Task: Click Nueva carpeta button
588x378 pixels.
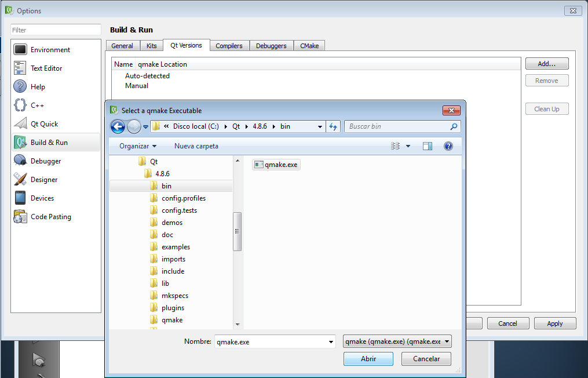Action: (x=196, y=146)
